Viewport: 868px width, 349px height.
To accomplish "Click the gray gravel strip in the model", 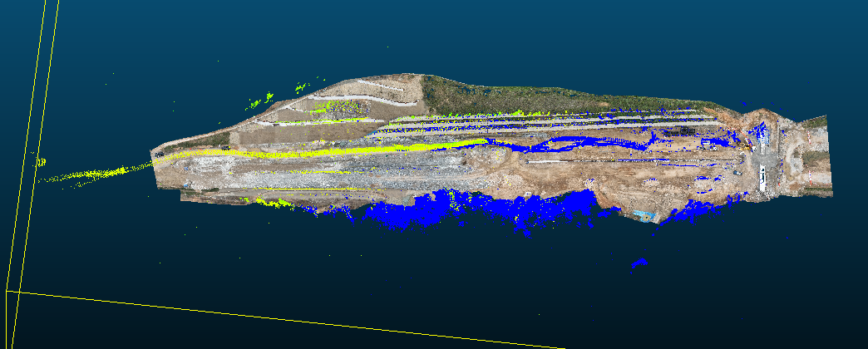I will [x=333, y=179].
